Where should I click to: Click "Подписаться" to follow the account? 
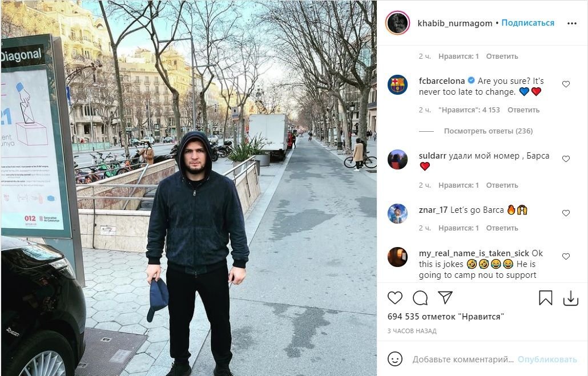tap(527, 23)
